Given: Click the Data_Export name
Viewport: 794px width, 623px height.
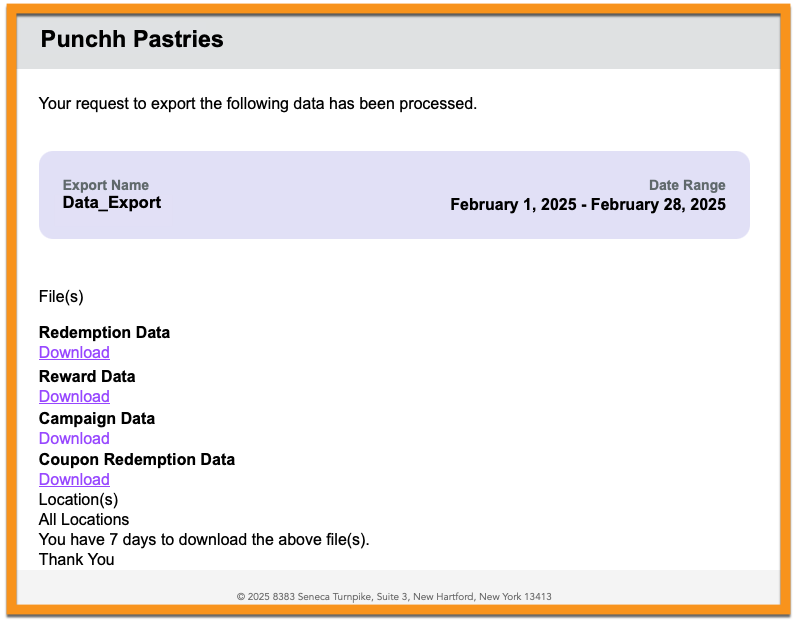Looking at the screenshot, I should point(111,203).
